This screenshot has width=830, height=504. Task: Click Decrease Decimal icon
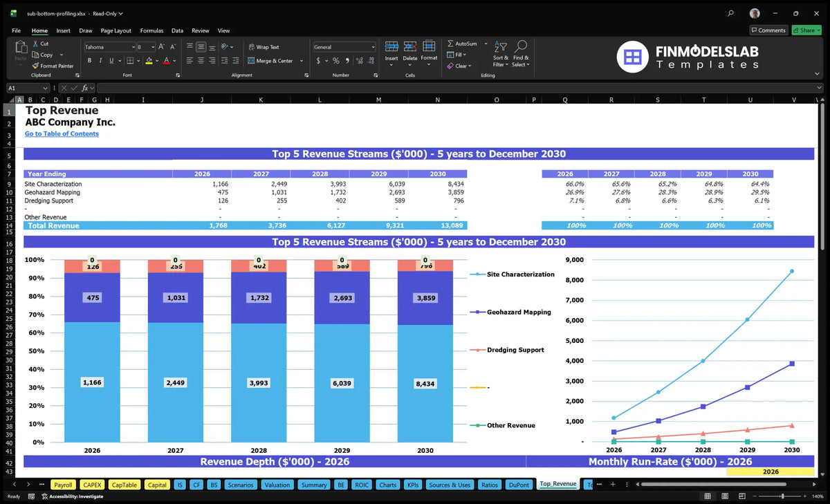370,61
